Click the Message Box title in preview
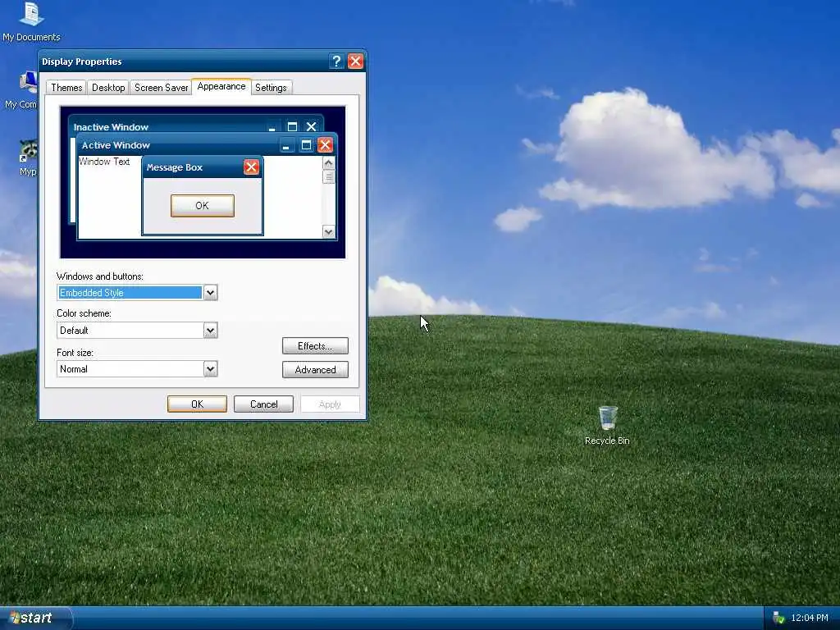The height and width of the screenshot is (630, 840). [175, 167]
